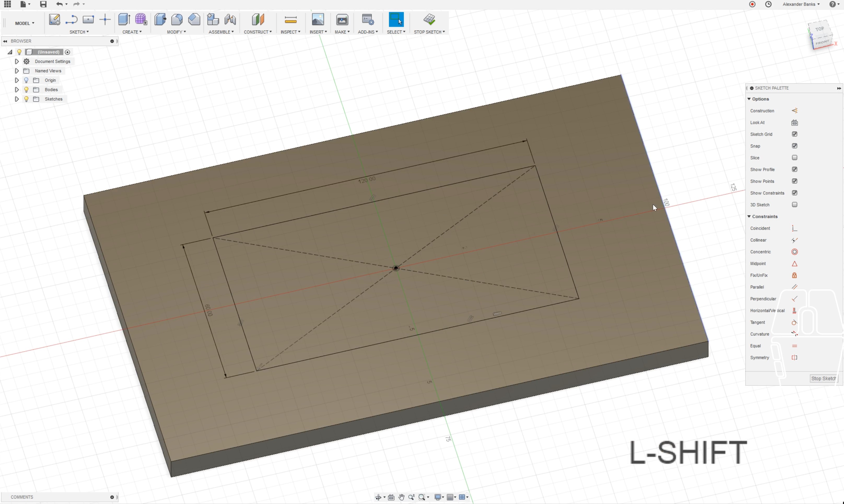Select the Fix/UnFix lock icon
The width and height of the screenshot is (844, 504).
(x=794, y=275)
